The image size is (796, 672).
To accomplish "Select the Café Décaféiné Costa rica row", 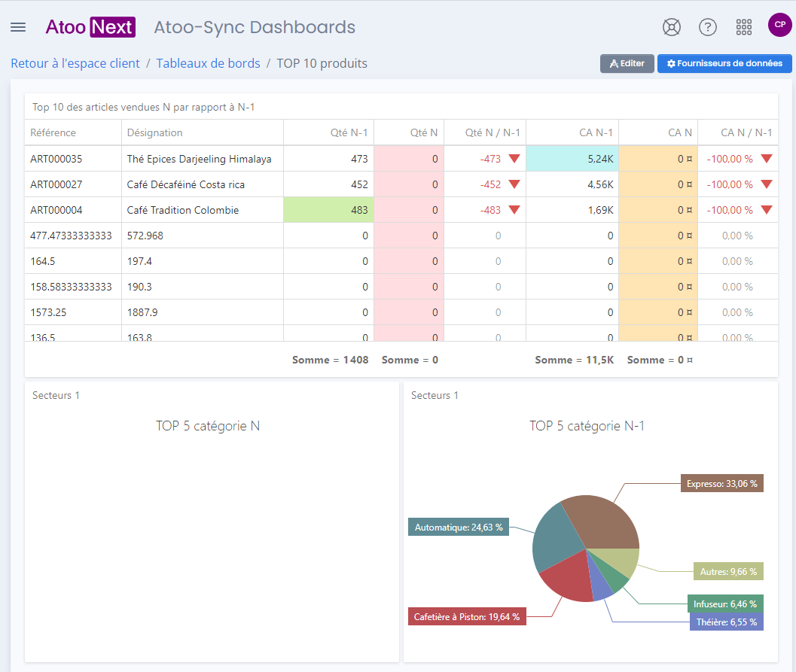I will (x=401, y=184).
